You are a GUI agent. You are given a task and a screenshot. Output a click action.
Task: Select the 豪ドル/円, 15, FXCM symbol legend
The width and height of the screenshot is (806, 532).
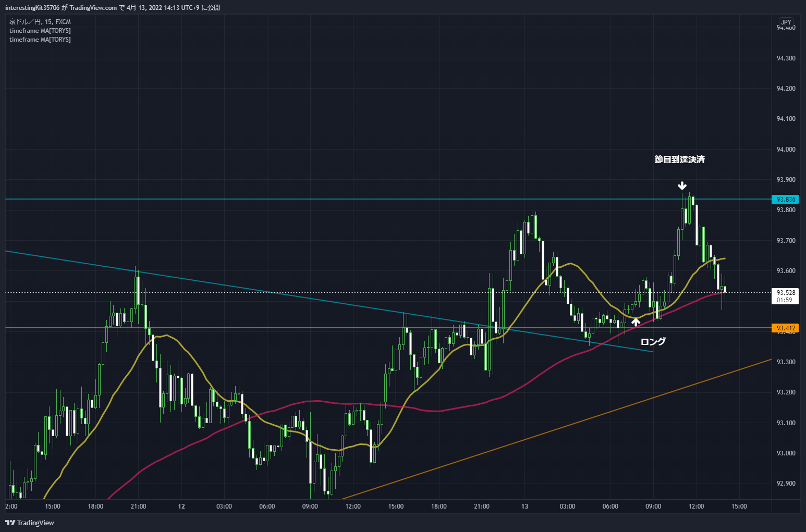click(x=40, y=22)
